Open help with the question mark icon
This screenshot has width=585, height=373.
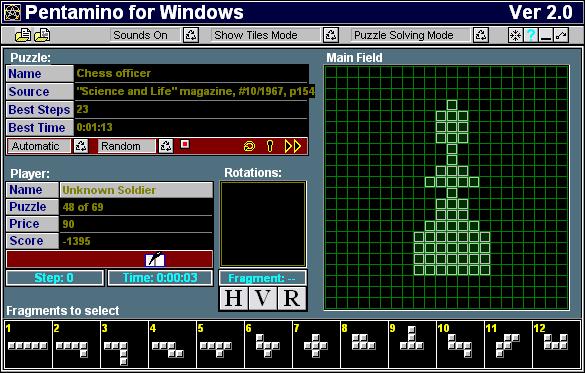[531, 35]
